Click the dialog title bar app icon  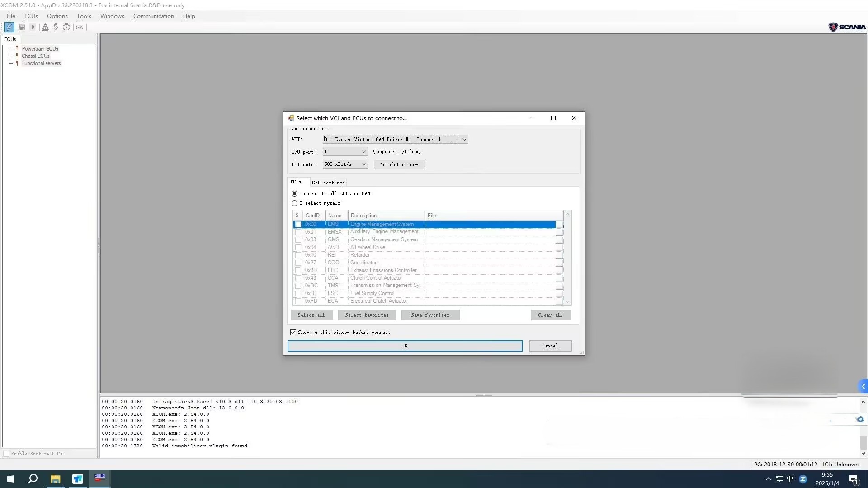point(291,118)
